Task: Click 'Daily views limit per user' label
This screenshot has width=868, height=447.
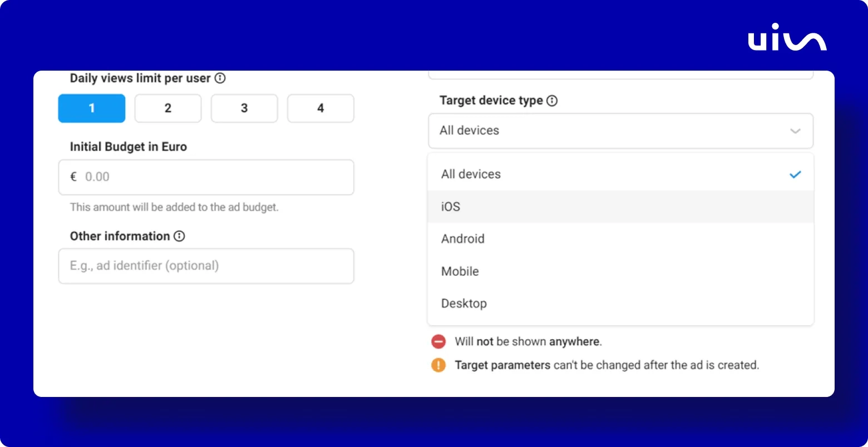Action: [x=140, y=78]
